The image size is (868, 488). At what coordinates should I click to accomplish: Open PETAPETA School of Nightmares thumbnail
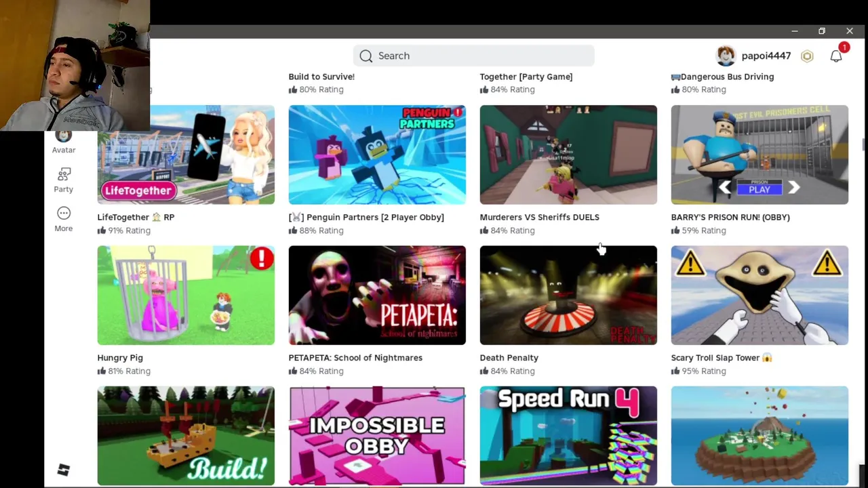377,295
